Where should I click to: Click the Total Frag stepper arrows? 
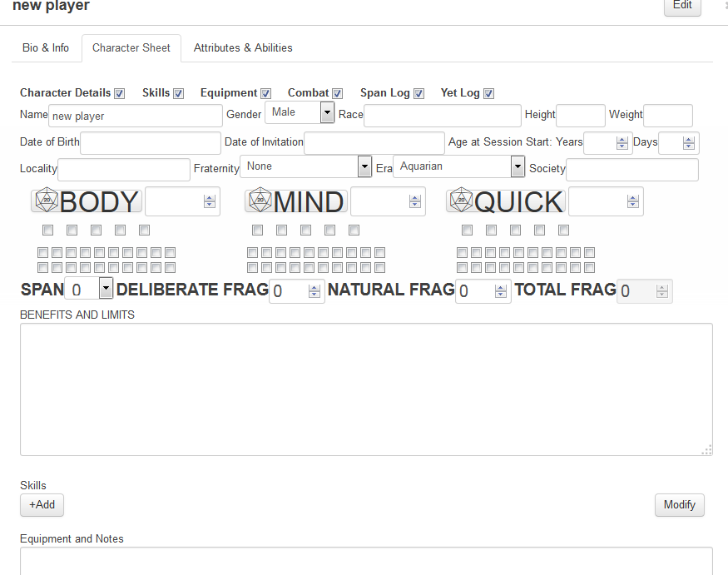(x=662, y=291)
